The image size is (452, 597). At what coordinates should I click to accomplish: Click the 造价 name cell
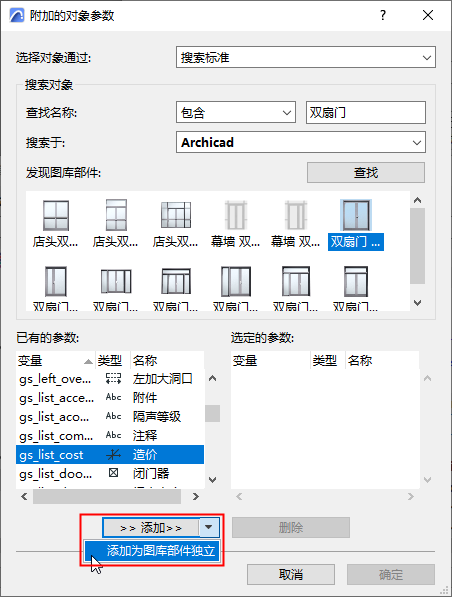coord(145,455)
